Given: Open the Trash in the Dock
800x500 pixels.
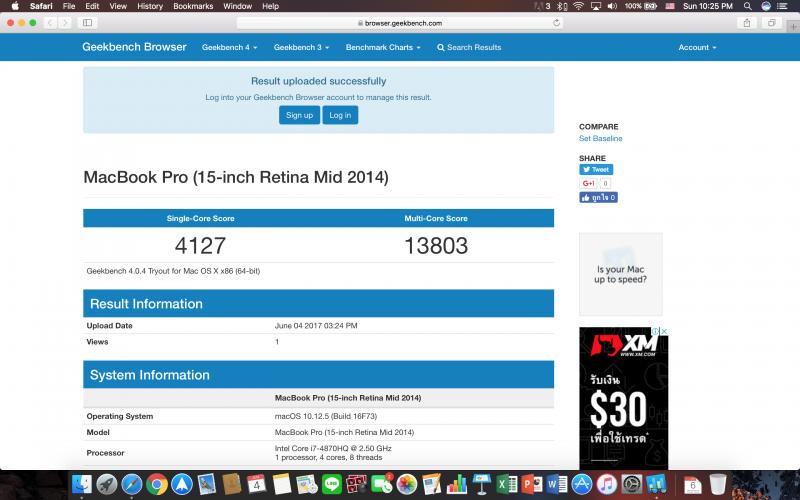Looking at the screenshot, I should click(x=717, y=484).
